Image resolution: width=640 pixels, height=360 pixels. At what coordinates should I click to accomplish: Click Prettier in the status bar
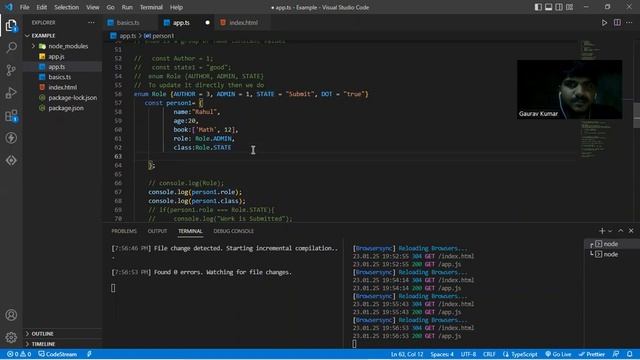(x=591, y=354)
